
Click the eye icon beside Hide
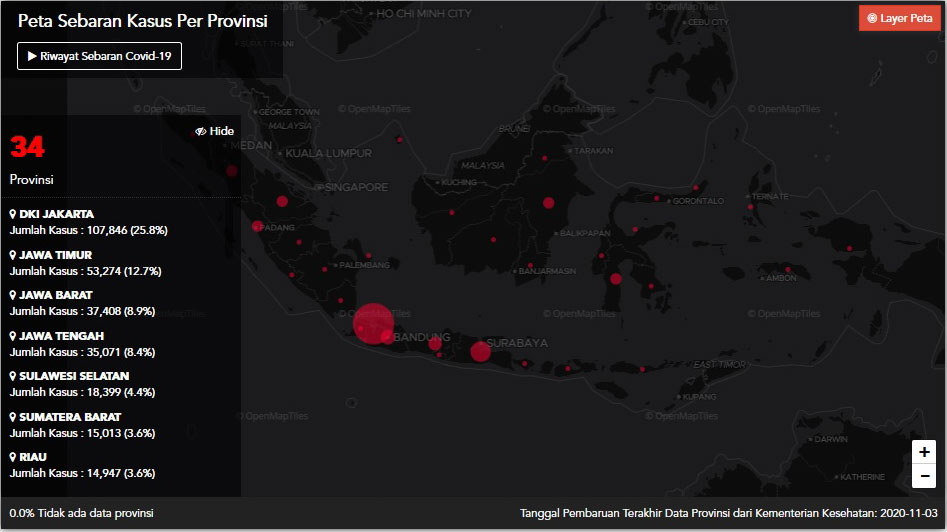tap(201, 131)
